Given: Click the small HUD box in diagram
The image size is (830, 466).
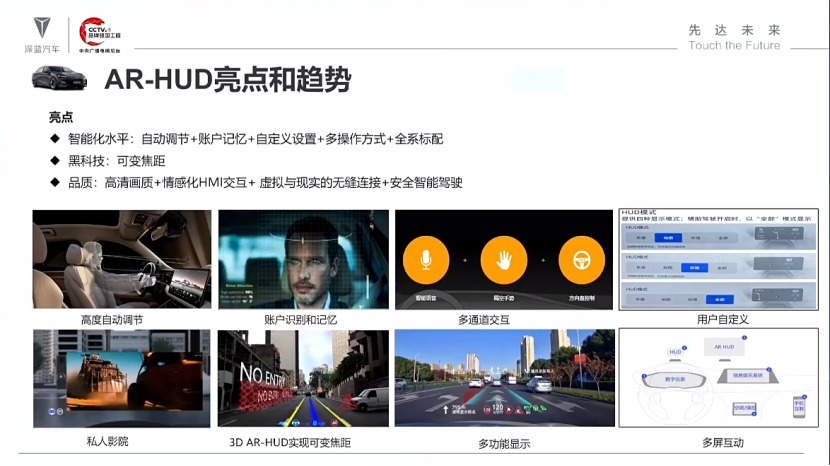Looking at the screenshot, I should click(675, 352).
